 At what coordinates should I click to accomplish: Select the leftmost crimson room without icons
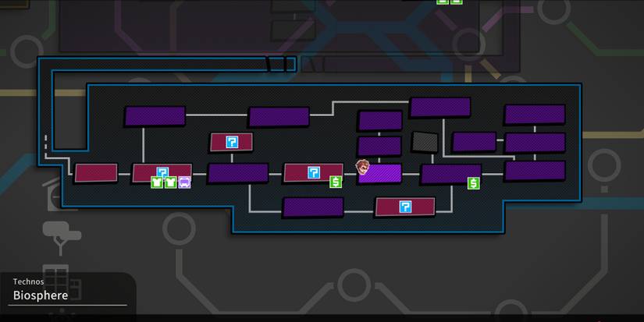96,172
